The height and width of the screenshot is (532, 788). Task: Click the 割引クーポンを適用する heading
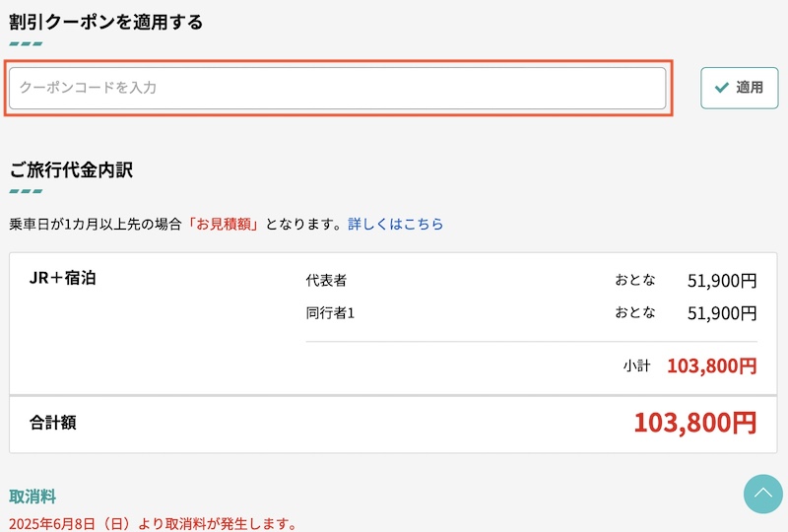pyautogui.click(x=105, y=22)
